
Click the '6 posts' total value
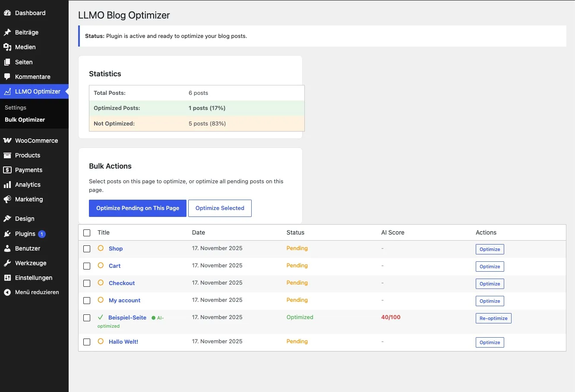click(198, 93)
